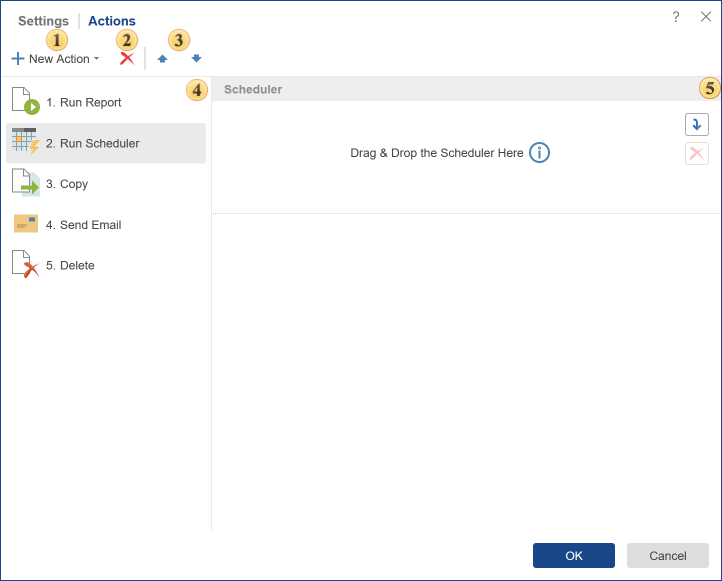This screenshot has height=581, width=722.
Task: Move selected action up with the up arrow
Action: [x=162, y=59]
